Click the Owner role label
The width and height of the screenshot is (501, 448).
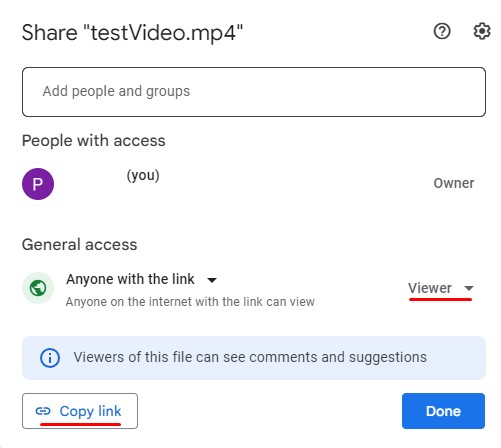(x=454, y=183)
